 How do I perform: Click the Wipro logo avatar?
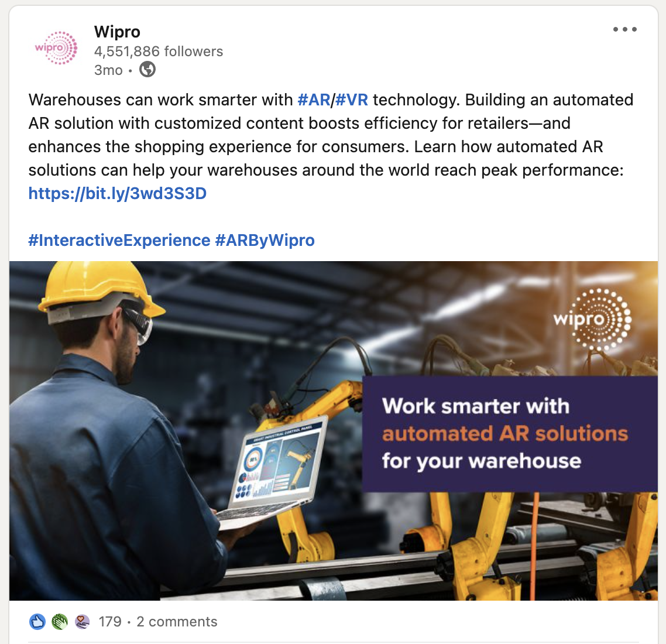pos(56,47)
